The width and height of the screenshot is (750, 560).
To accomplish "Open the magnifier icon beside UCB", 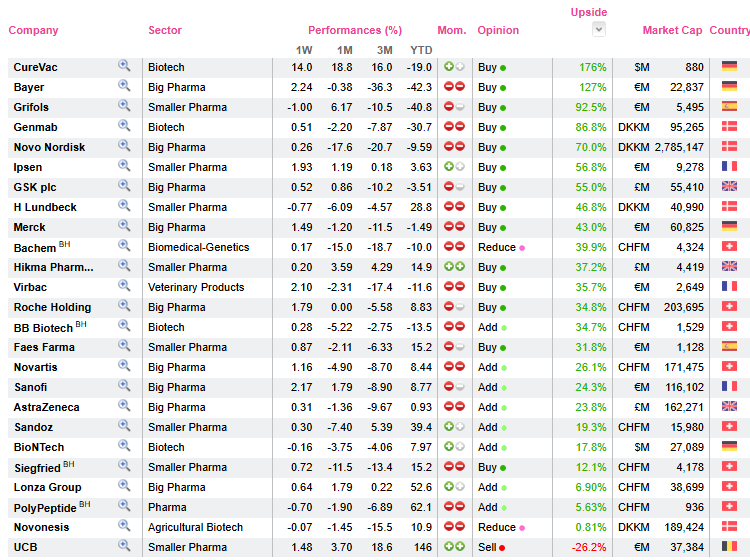I will [124, 546].
